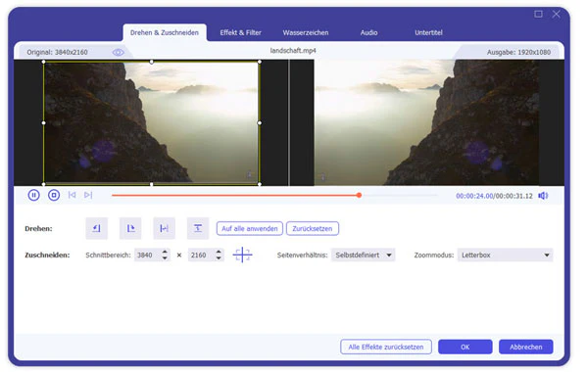Switch to the Drehen & Zuschneiden tab
The image size is (588, 372).
165,32
